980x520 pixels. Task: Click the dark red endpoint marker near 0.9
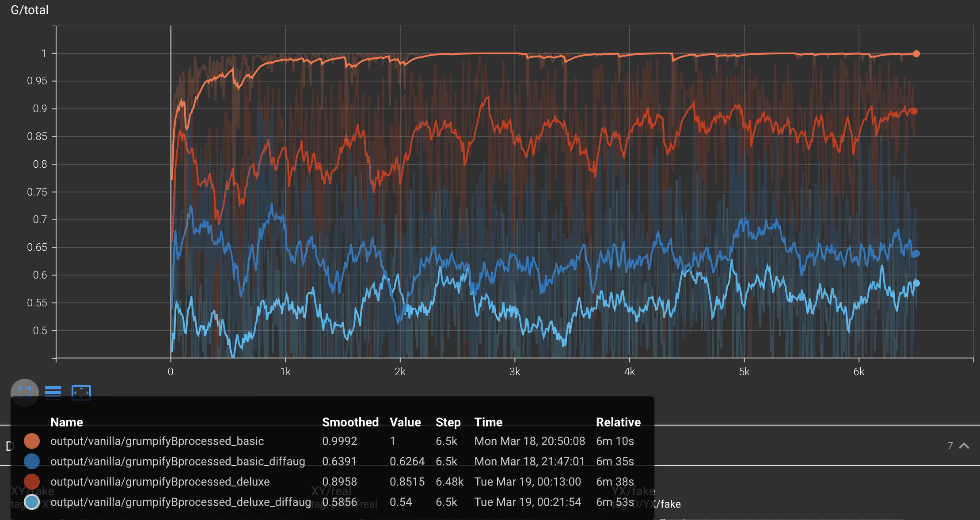914,111
